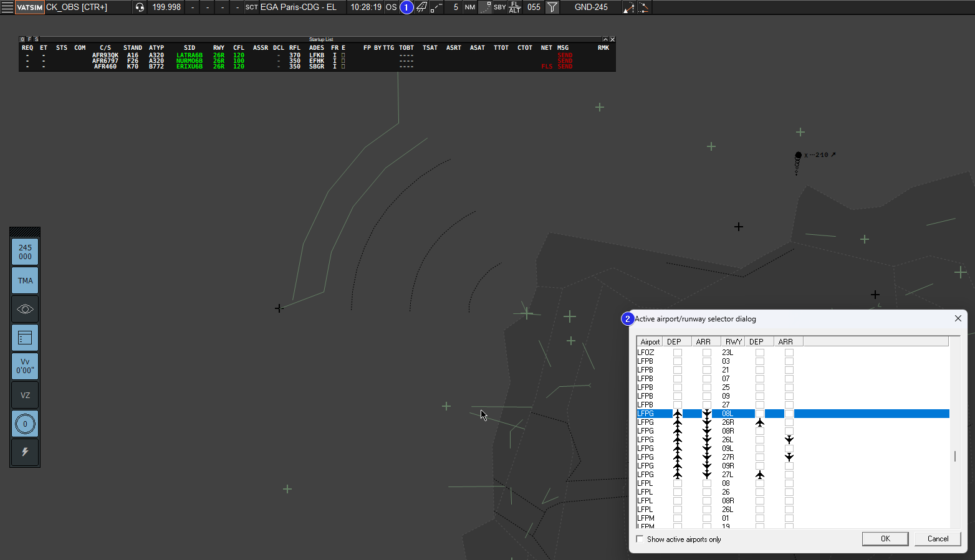The height and width of the screenshot is (560, 975).
Task: Click the LATRA6B SID for AFR93QK
Action: [190, 55]
